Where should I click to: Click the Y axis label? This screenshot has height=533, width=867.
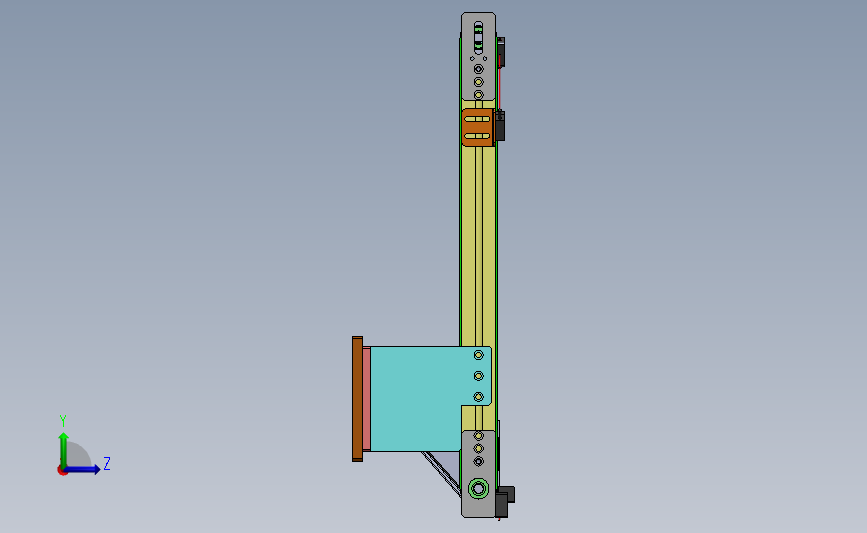(x=63, y=421)
